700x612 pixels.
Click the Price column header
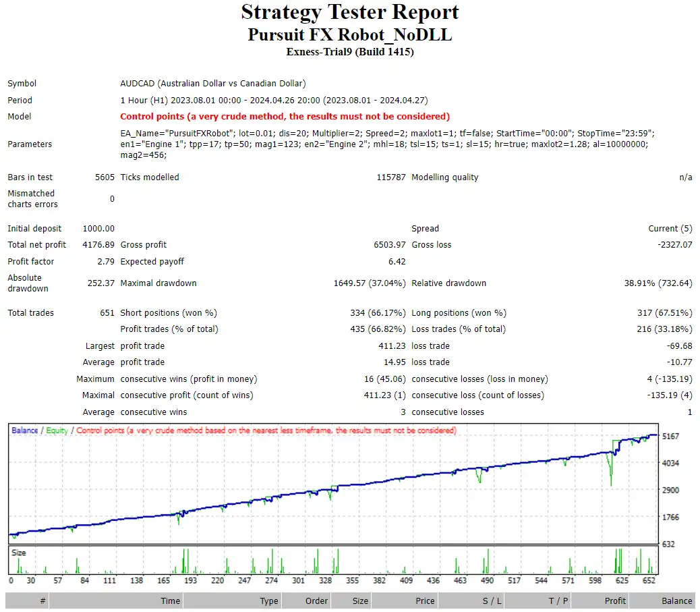tap(425, 601)
